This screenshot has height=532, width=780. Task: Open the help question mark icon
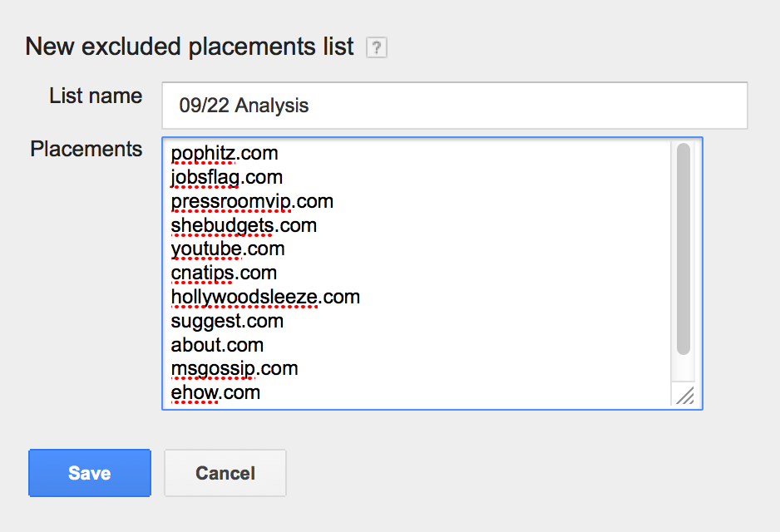[x=377, y=47]
